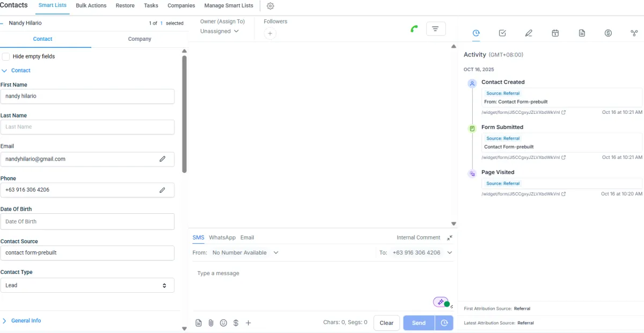
Task: Click the left panel scrollbar thumb
Action: (185, 114)
